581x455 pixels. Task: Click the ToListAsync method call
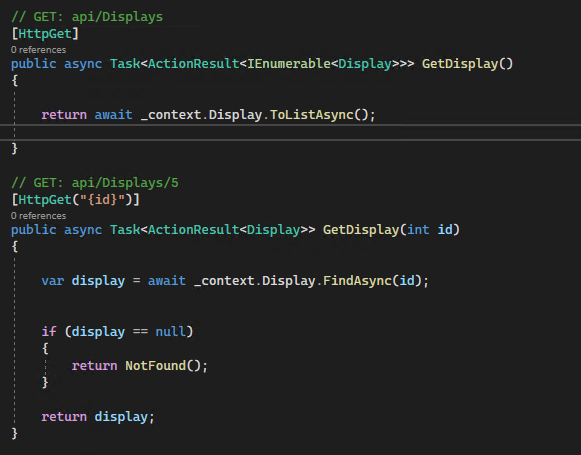312,115
